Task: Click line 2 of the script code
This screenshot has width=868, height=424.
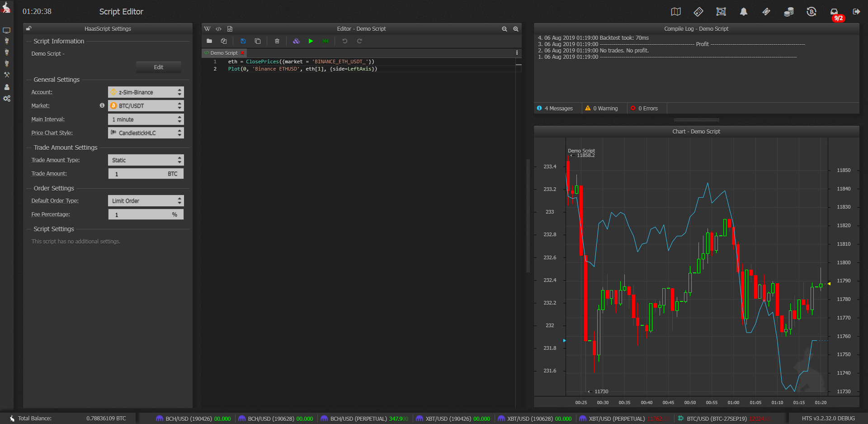Action: point(302,69)
